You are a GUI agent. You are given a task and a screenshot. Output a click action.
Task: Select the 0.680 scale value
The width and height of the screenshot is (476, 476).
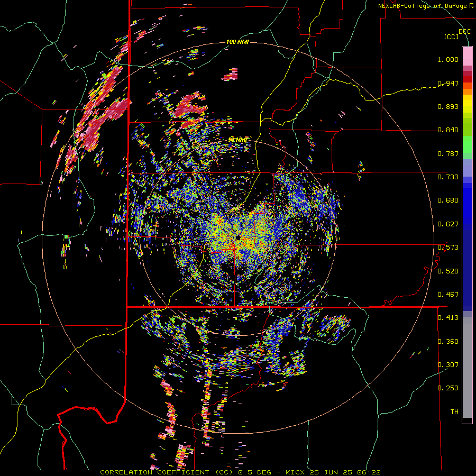pos(448,200)
